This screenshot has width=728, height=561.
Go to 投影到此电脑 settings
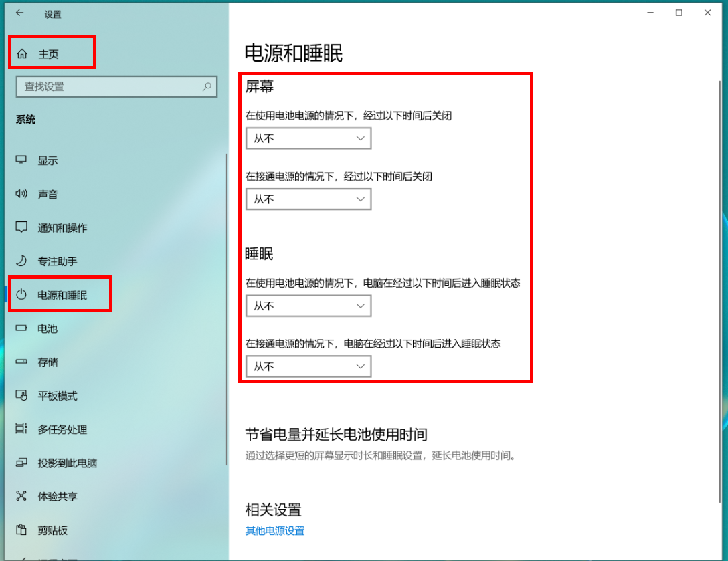coord(67,463)
